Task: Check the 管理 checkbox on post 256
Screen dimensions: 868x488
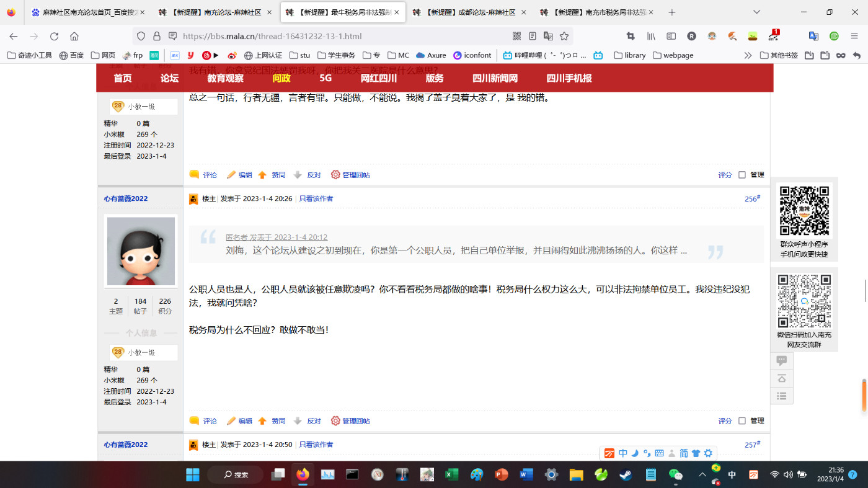Action: 742,421
